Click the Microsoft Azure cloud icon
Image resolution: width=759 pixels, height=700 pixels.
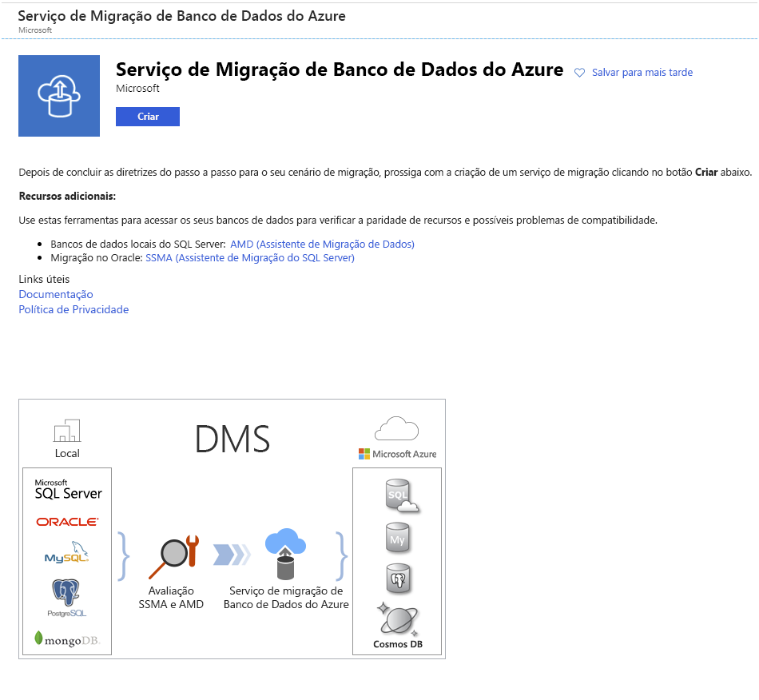[x=397, y=428]
